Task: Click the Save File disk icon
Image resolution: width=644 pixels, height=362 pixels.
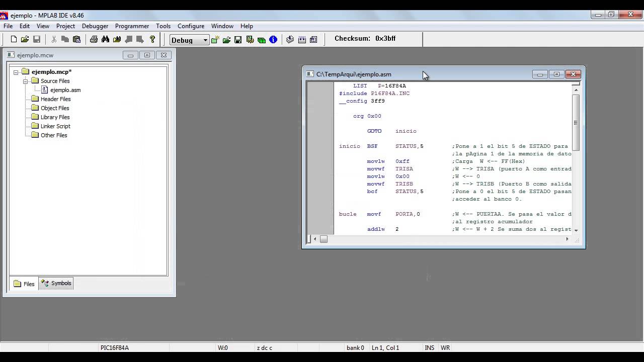Action: [37, 39]
